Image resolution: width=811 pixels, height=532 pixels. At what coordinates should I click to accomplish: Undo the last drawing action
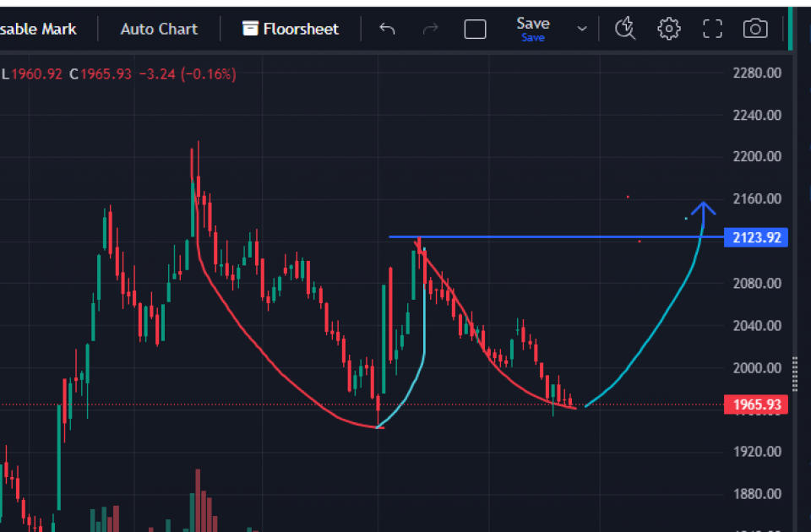[387, 29]
